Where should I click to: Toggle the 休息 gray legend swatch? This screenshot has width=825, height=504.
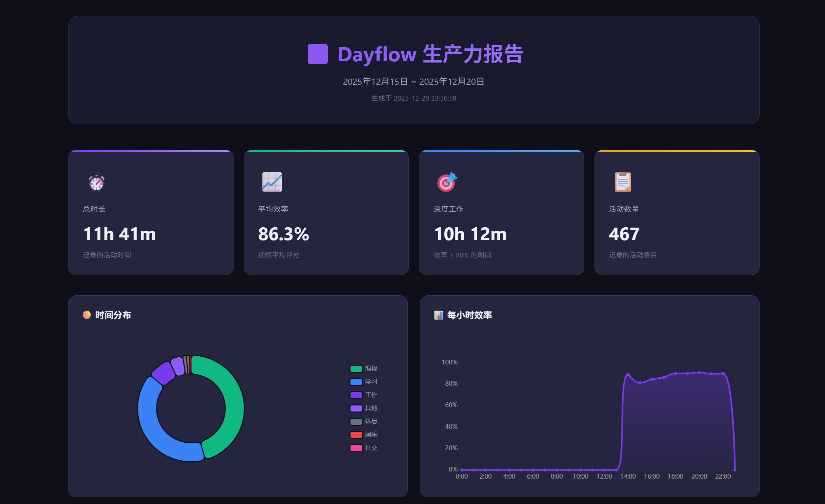(x=356, y=421)
